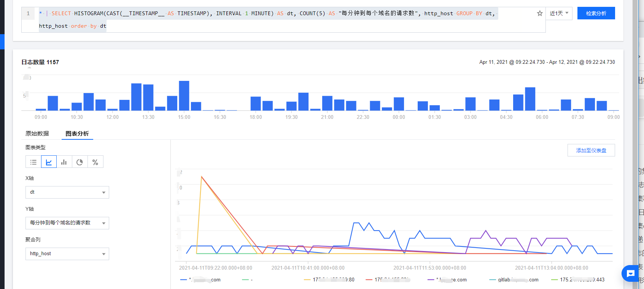
Task: Open the 近1天 time range dropdown
Action: click(x=559, y=13)
